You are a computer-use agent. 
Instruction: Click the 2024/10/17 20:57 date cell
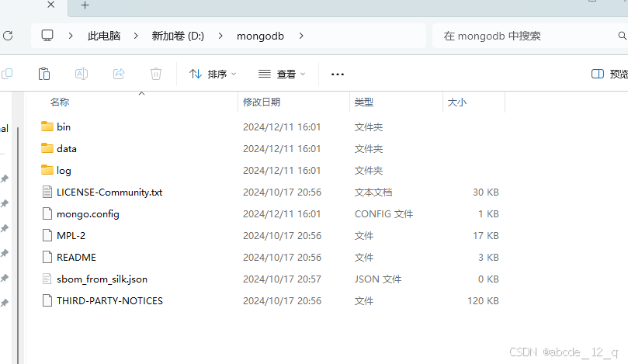(x=282, y=279)
